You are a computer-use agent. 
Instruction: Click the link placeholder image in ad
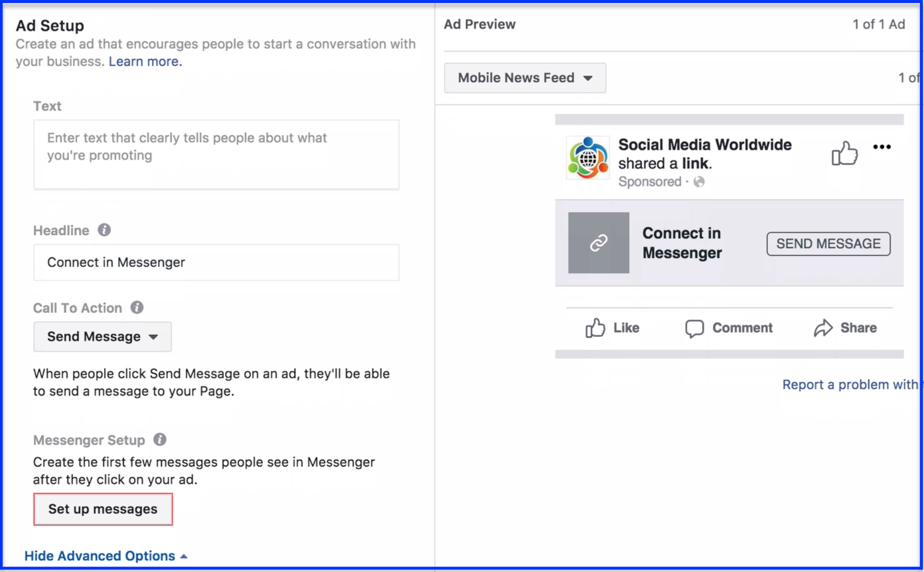point(598,243)
